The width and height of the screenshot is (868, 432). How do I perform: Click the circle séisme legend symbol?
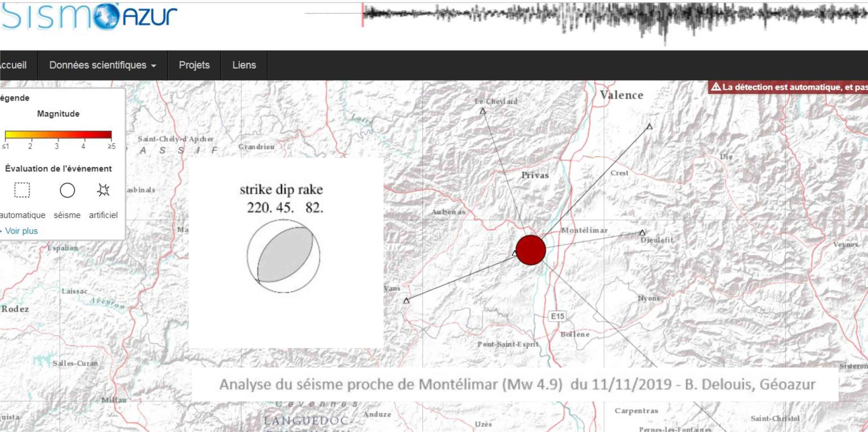click(67, 190)
